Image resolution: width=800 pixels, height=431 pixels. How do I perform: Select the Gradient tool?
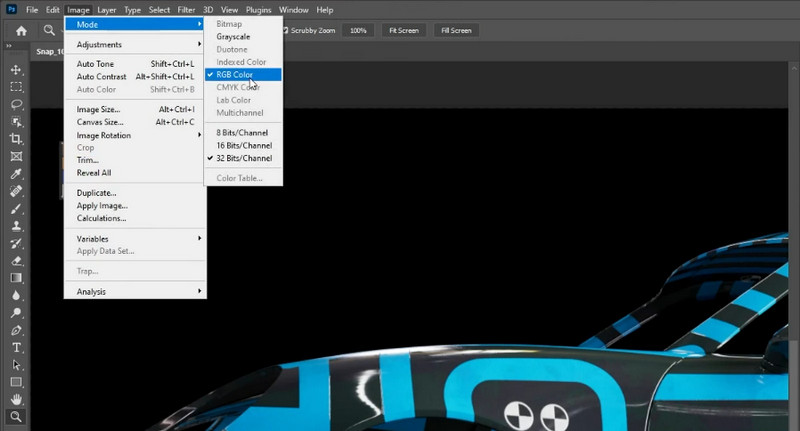(x=16, y=278)
